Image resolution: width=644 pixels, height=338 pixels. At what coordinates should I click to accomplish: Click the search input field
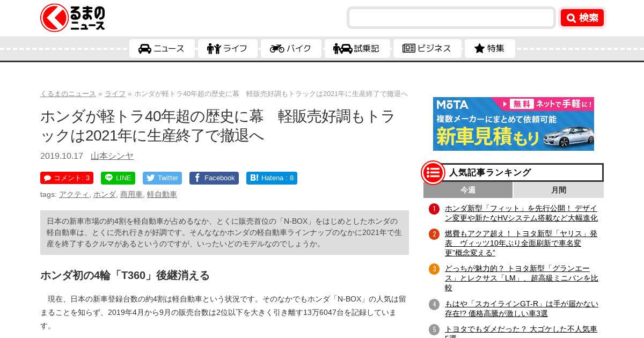451,18
